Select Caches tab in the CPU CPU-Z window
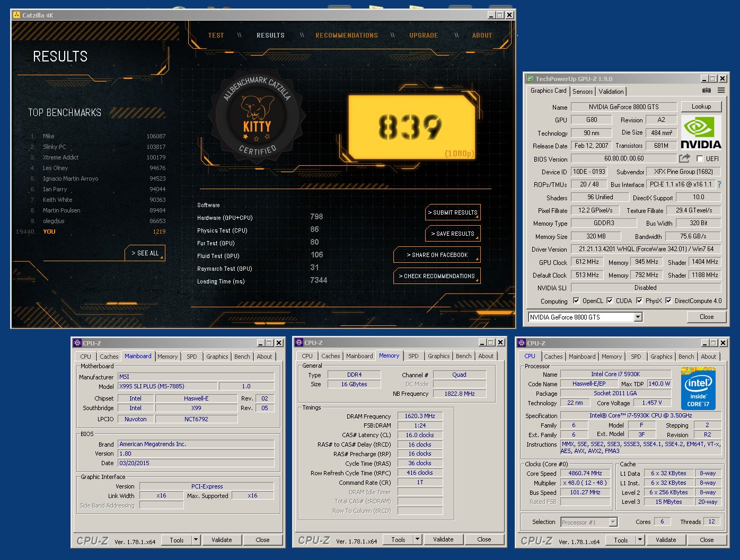This screenshot has height=560, width=740. [x=553, y=357]
